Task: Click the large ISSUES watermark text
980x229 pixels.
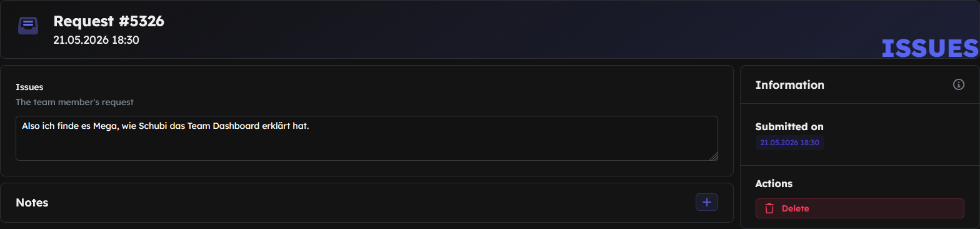Action: coord(930,48)
